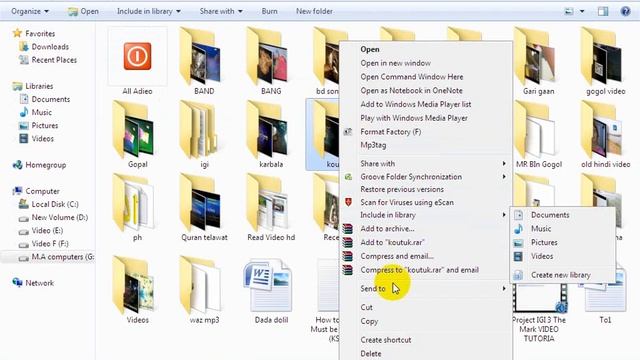Create a New folder from toolbar
Screen dimensions: 640x360
(x=314, y=11)
